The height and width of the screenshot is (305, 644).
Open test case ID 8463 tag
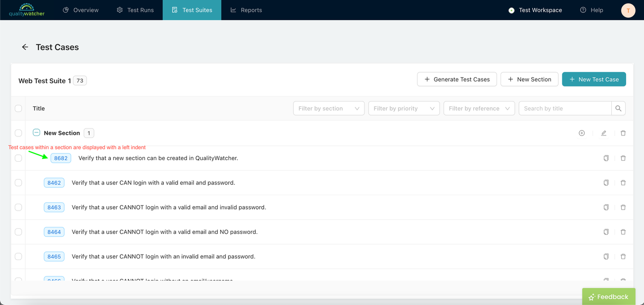[54, 207]
